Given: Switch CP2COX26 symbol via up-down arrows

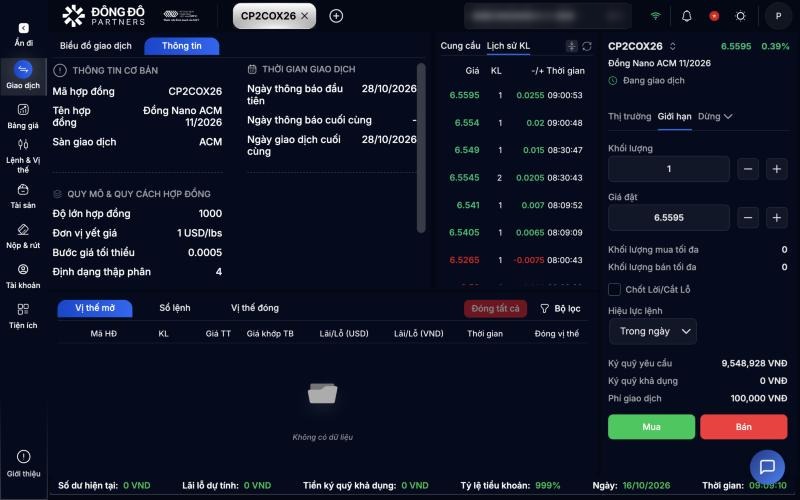Looking at the screenshot, I should coord(672,46).
